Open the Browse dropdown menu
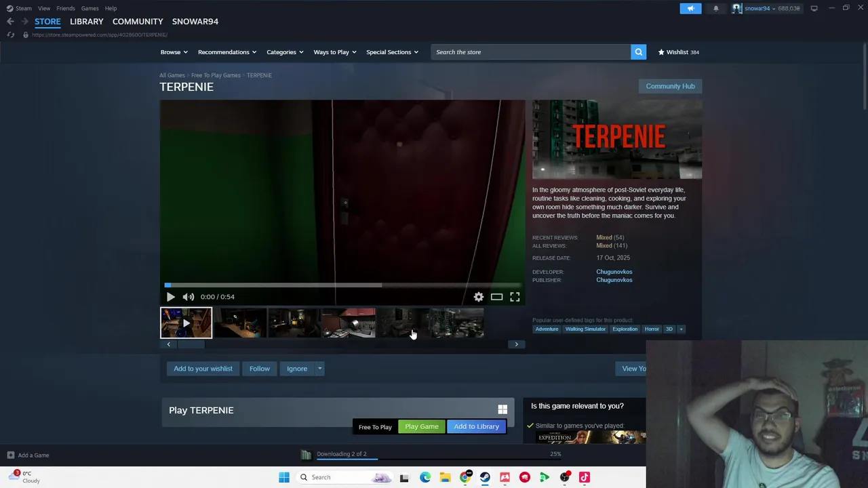 coord(174,52)
